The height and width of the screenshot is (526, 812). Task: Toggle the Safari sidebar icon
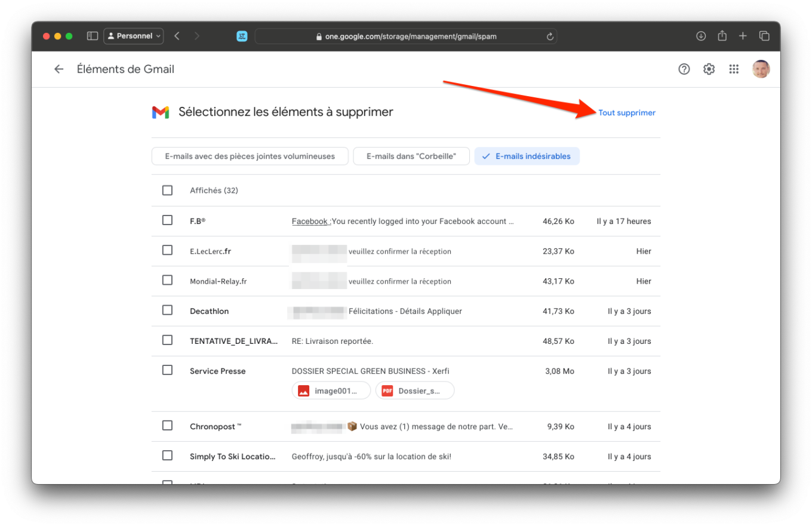coord(93,36)
